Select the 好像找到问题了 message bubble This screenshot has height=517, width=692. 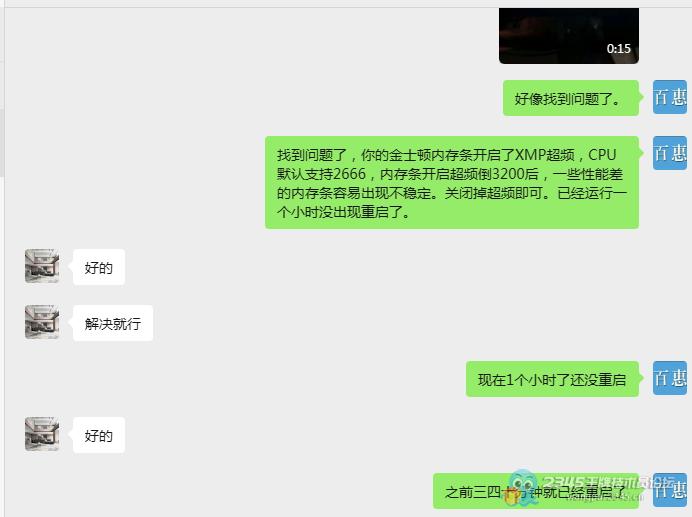pyautogui.click(x=571, y=98)
